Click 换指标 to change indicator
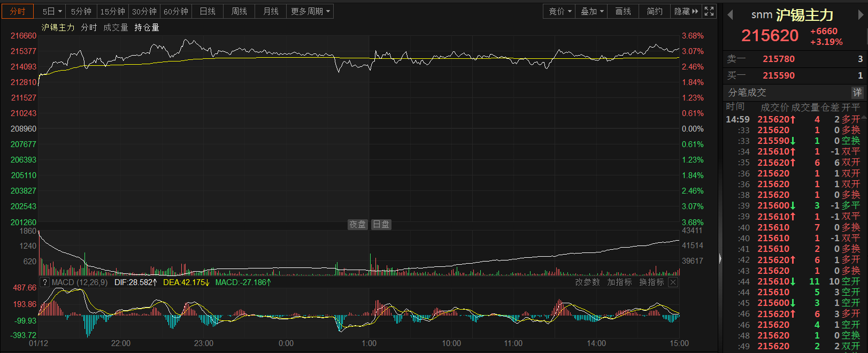This screenshot has width=868, height=353. (651, 282)
